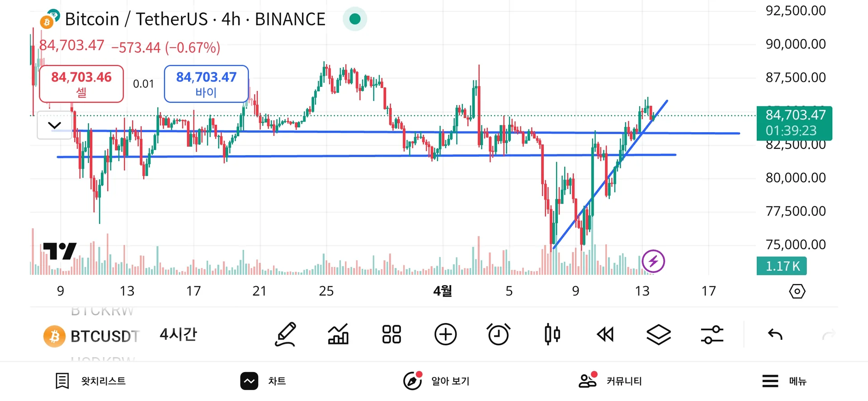The height and width of the screenshot is (401, 868).
Task: Tap the add symbol plus icon
Action: [x=445, y=335]
